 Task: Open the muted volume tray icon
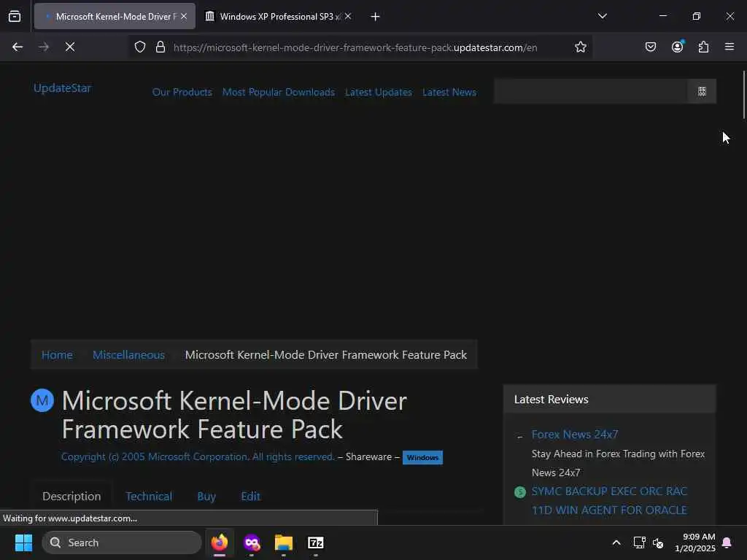click(x=658, y=542)
